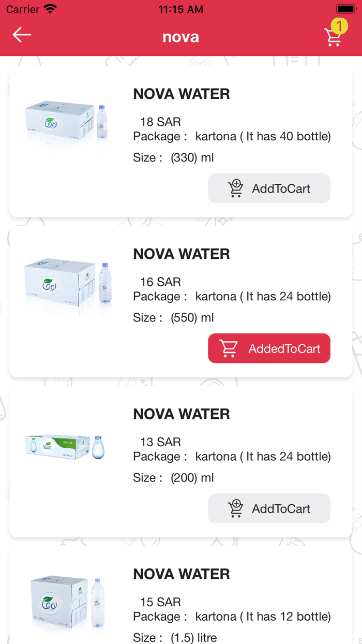
Task: Tap cart-plus icon for 330 ml water
Action: (x=236, y=188)
